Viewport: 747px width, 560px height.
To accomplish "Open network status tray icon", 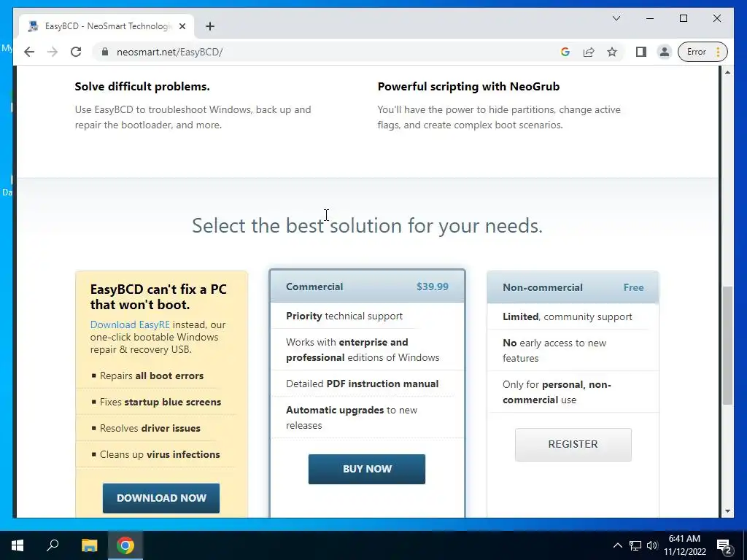I will point(635,545).
